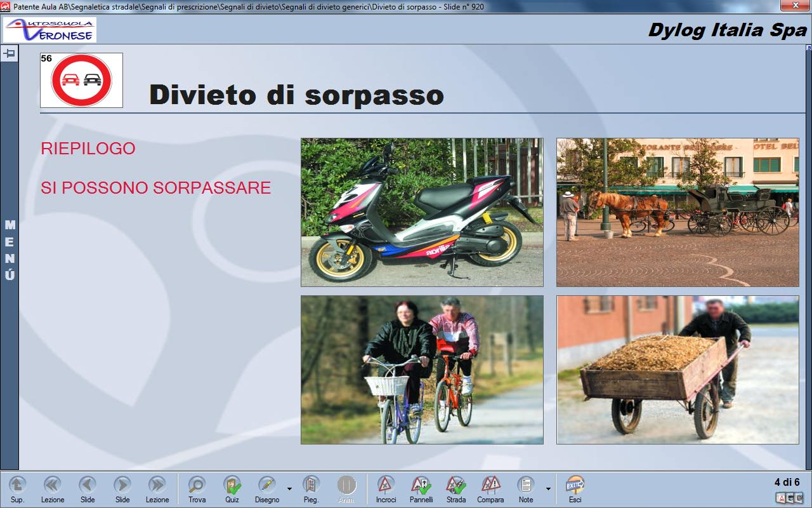Image resolution: width=812 pixels, height=508 pixels.
Task: Jump to next Lezione with double-right arrow
Action: (x=157, y=489)
